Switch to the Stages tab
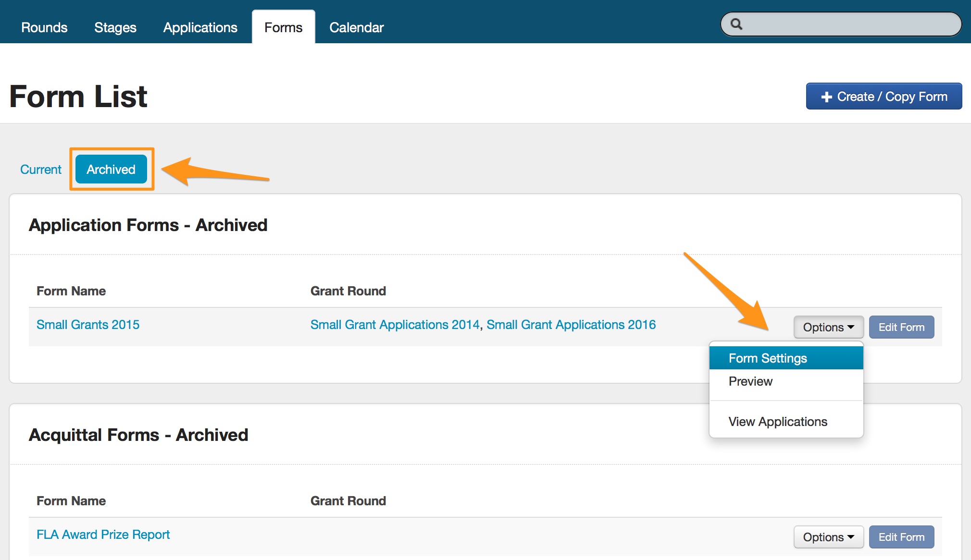 point(115,27)
